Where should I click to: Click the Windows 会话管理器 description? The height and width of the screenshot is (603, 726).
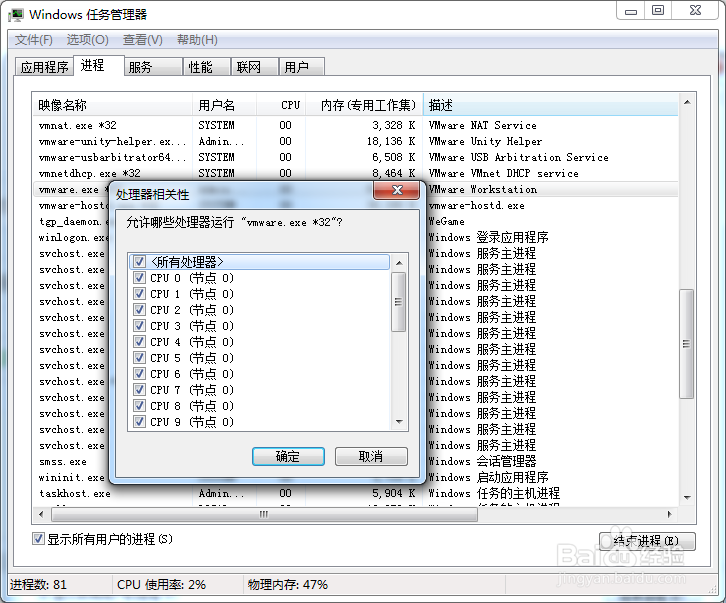[x=482, y=462]
